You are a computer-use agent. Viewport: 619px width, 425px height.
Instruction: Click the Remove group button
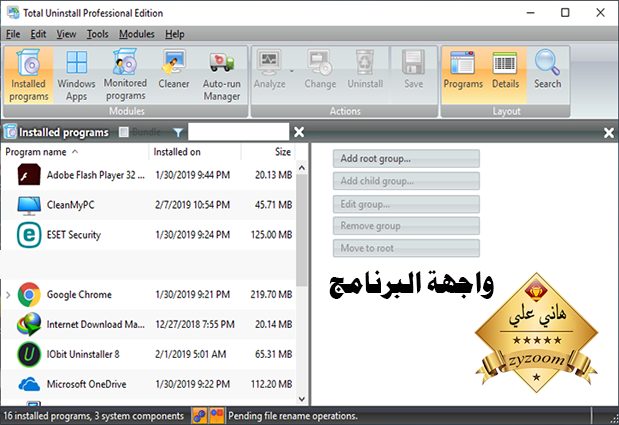(x=406, y=226)
